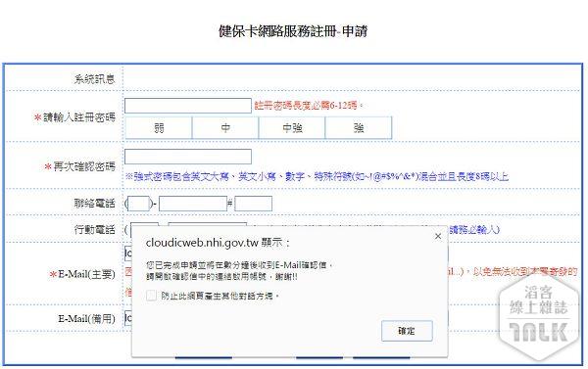Click the 註冊密碼長度必需6-12碼 hint text
588x369 pixels.
(x=309, y=106)
